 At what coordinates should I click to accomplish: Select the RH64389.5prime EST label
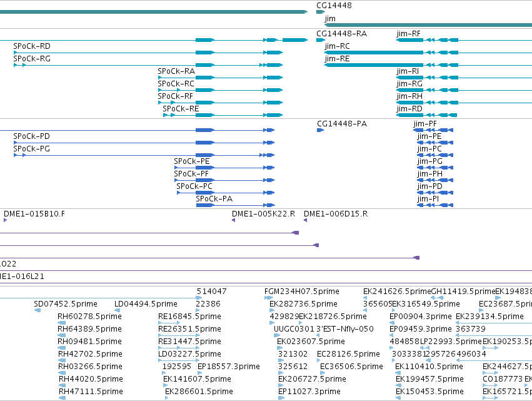89,329
